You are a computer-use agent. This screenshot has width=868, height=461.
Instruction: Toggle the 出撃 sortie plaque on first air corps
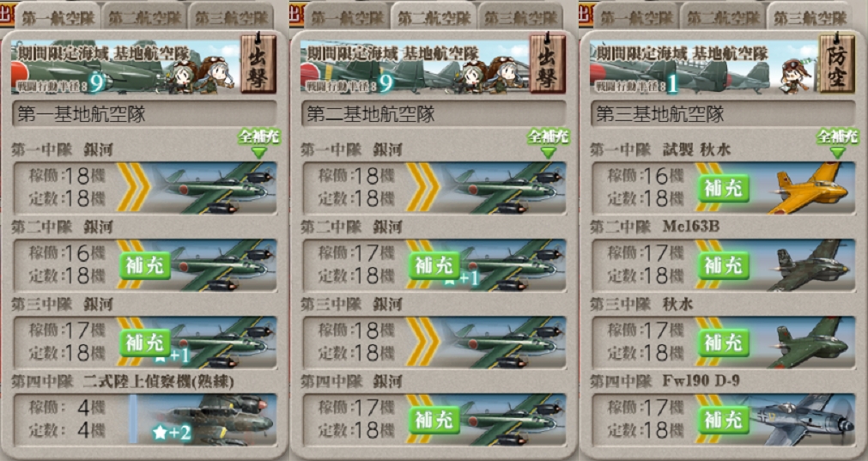(258, 64)
